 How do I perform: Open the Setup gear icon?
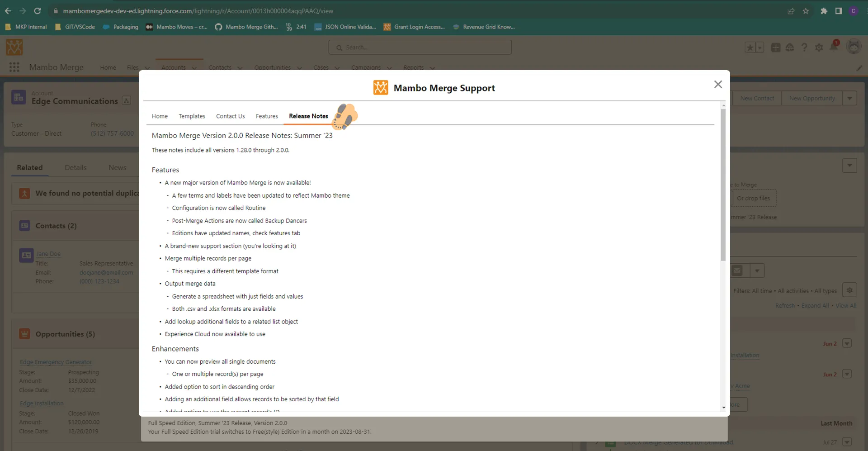(x=819, y=47)
